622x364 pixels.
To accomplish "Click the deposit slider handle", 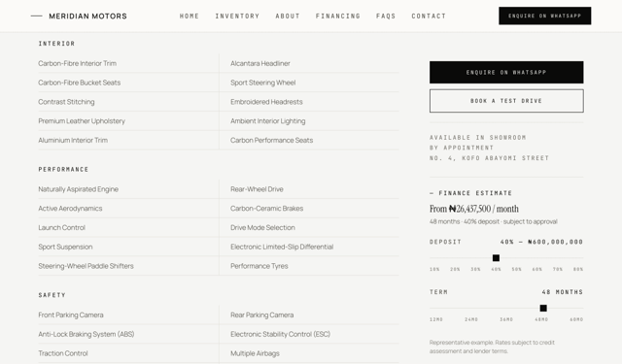I will coord(496,258).
